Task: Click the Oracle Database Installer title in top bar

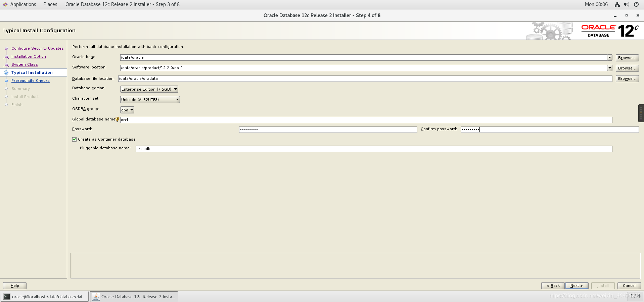Action: click(x=122, y=4)
